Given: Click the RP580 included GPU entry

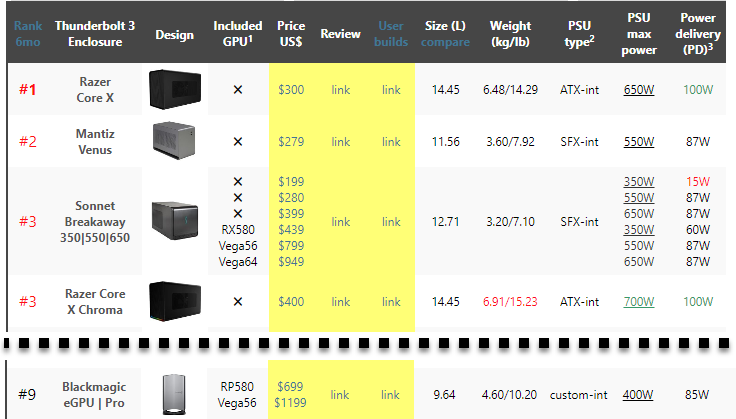Looking at the screenshot, I should coord(237,387).
